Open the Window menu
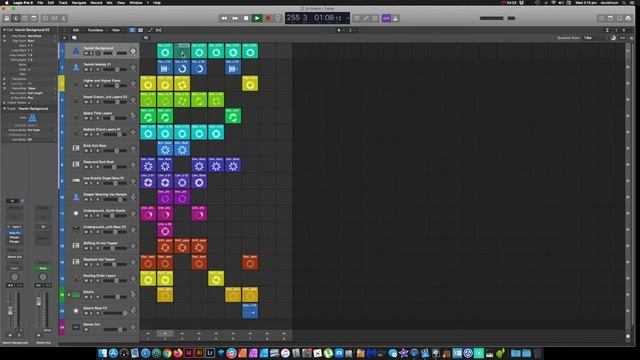The height and width of the screenshot is (360, 640). pyautogui.click(x=136, y=2)
